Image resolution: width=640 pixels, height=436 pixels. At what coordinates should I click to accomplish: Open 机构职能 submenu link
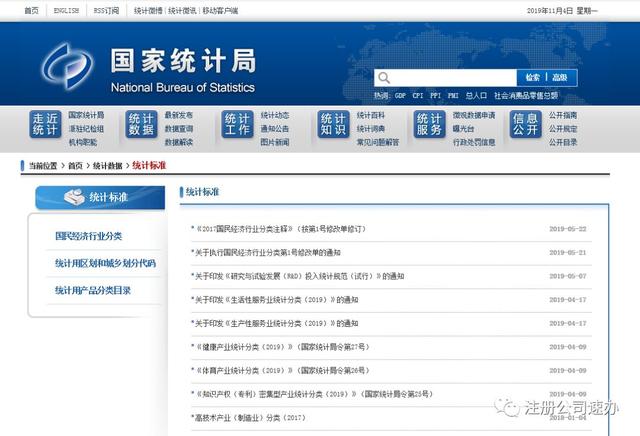[83, 142]
